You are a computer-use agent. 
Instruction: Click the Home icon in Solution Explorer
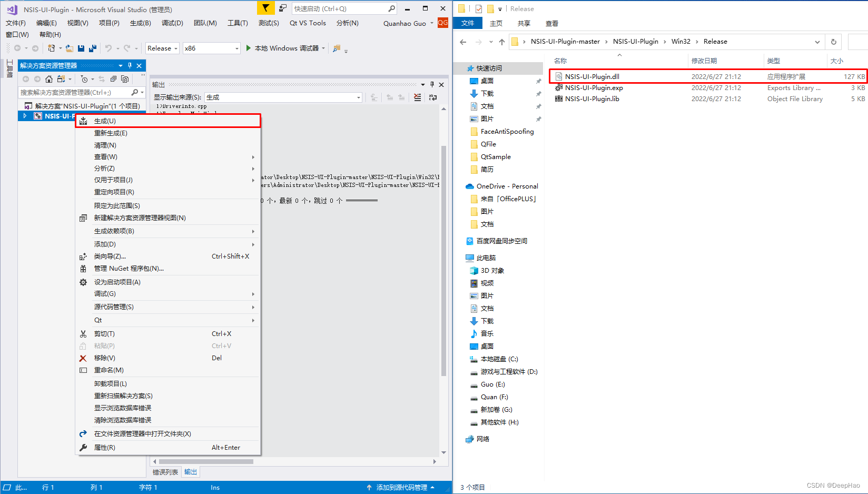49,79
